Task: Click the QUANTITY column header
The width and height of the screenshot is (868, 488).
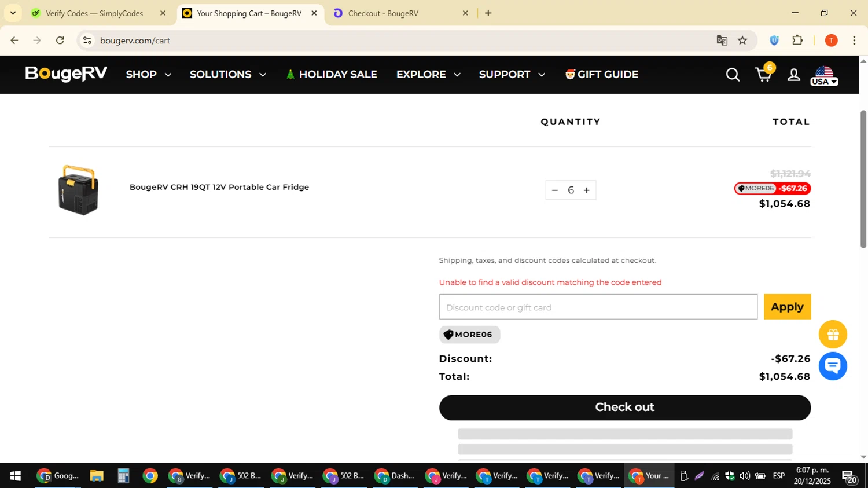Action: (571, 122)
